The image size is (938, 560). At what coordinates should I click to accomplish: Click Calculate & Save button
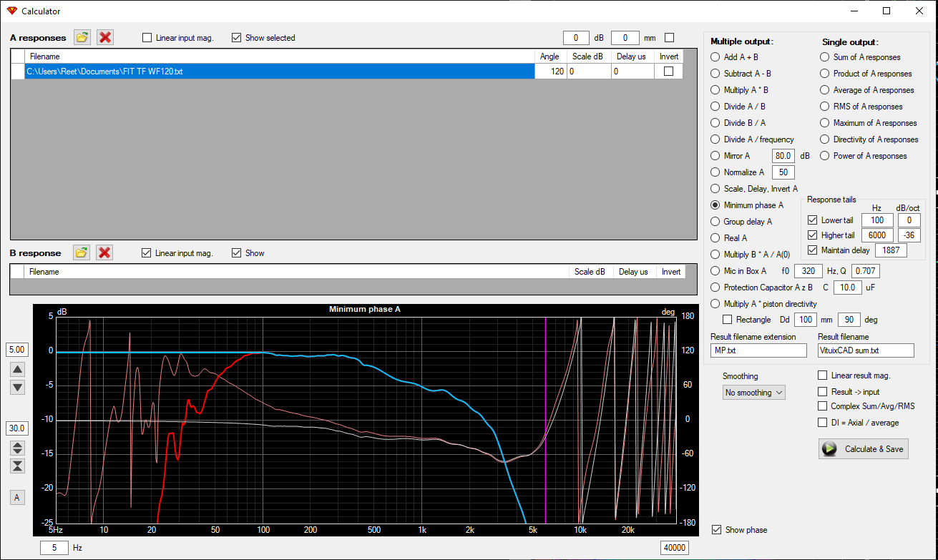point(864,449)
